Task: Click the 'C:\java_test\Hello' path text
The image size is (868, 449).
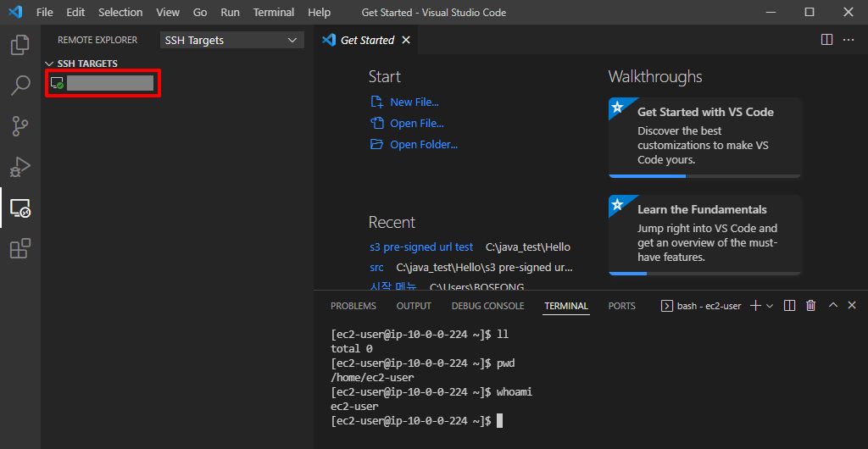Action: tap(528, 247)
